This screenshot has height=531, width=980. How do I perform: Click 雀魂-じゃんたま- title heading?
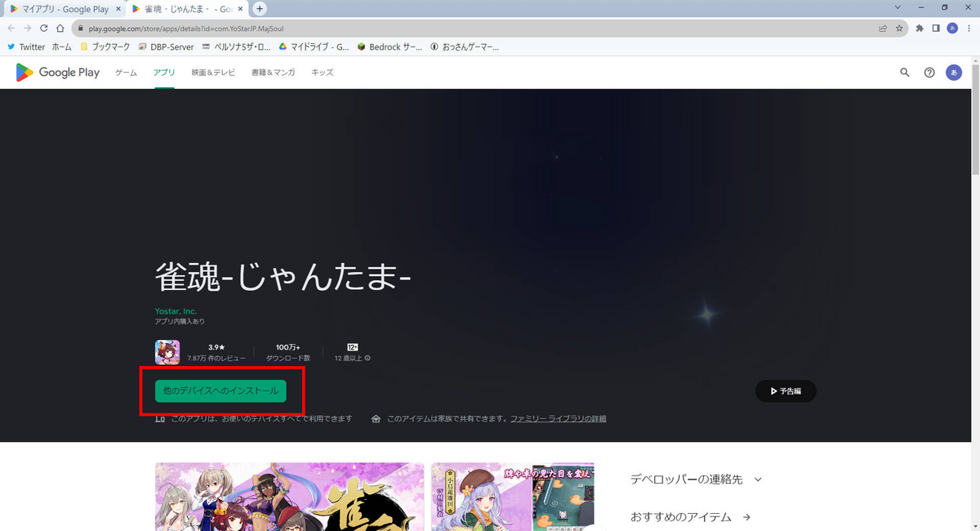[283, 278]
